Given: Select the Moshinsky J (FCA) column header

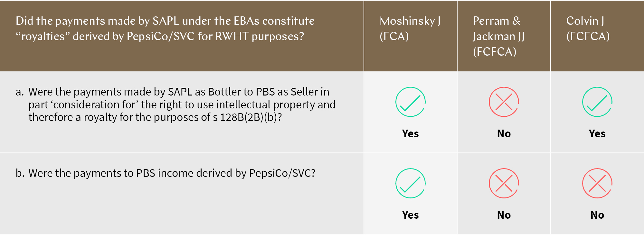Looking at the screenshot, I should click(410, 29).
